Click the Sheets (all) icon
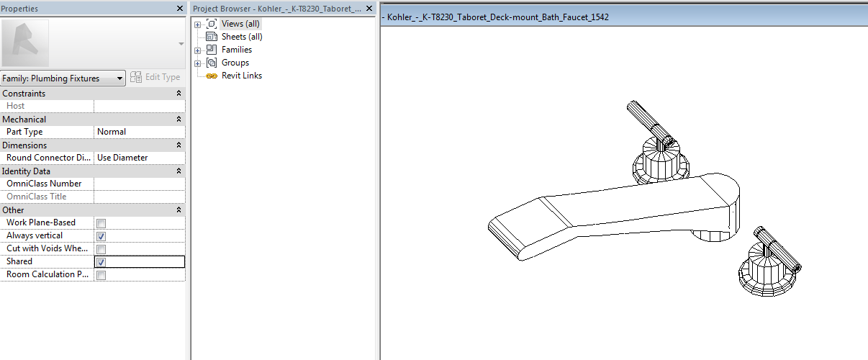Viewport: 868px width, 360px height. pyautogui.click(x=212, y=37)
